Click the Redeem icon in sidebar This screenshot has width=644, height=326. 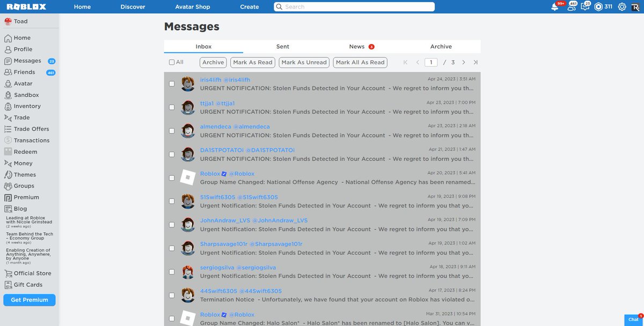(8, 152)
